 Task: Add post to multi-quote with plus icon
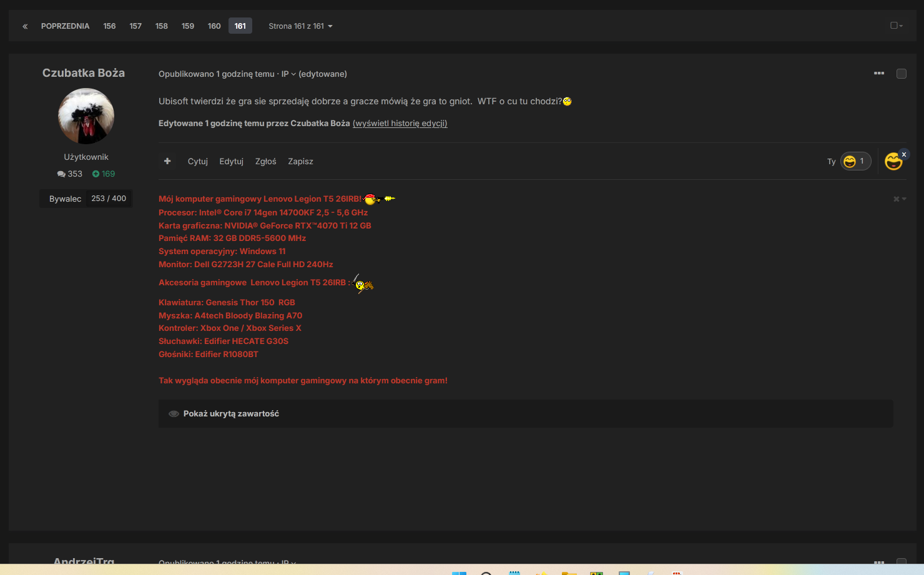[x=167, y=161]
